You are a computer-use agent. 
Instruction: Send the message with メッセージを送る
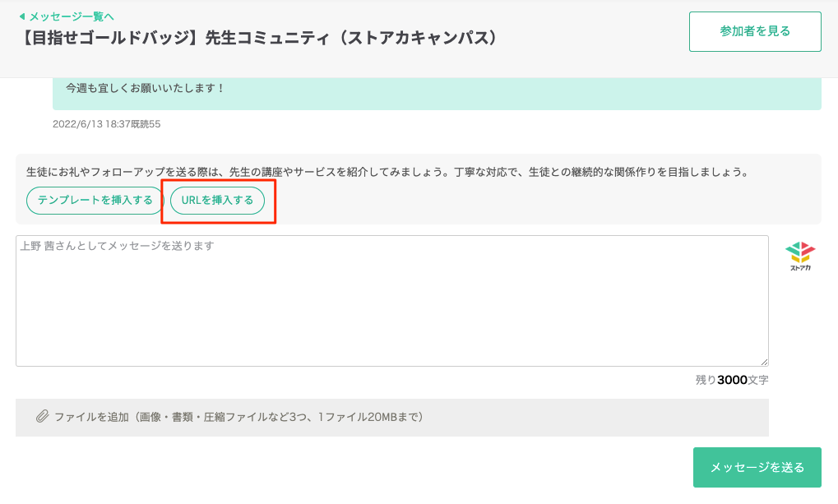point(759,467)
